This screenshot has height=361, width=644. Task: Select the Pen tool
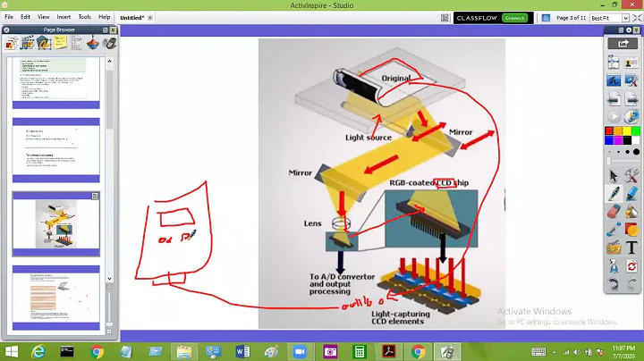point(614,194)
